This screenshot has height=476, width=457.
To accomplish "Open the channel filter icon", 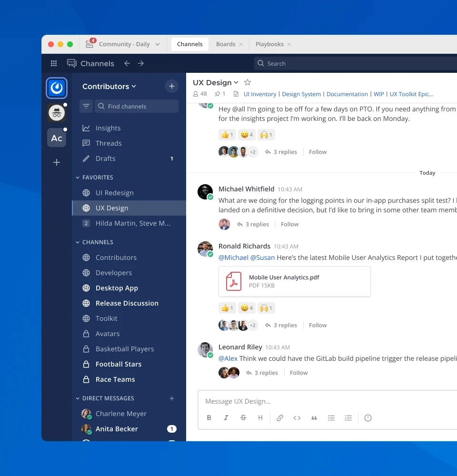I will coord(86,106).
